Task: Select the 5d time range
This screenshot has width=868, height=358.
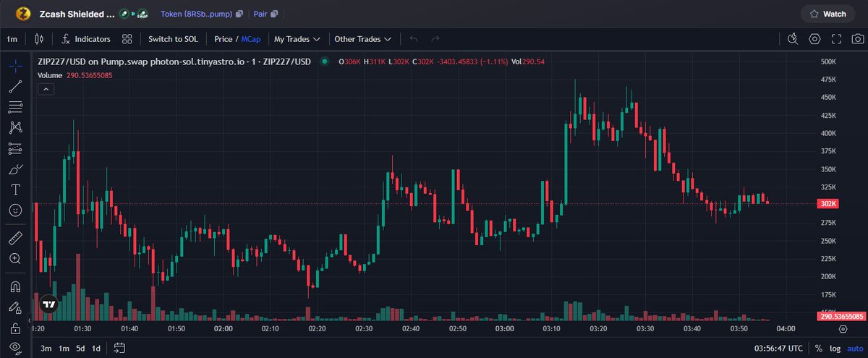Action: 80,349
